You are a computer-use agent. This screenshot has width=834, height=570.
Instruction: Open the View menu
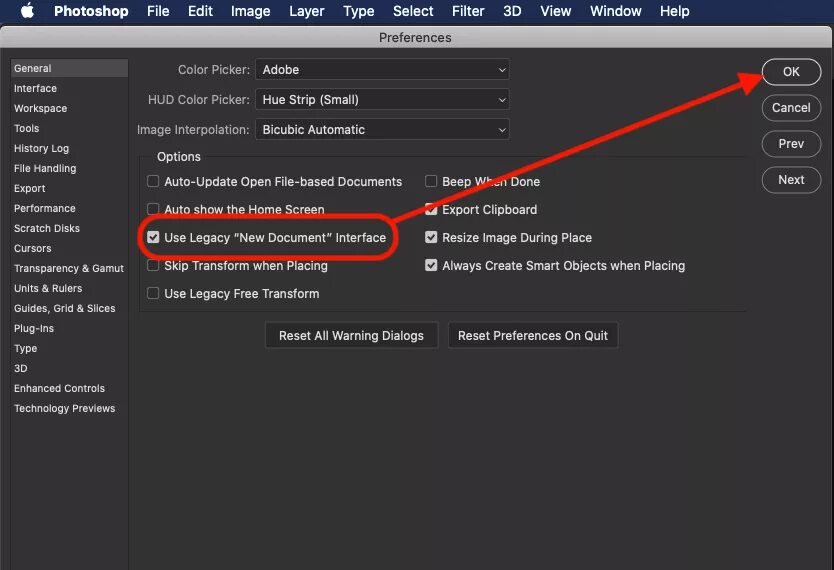click(x=555, y=11)
